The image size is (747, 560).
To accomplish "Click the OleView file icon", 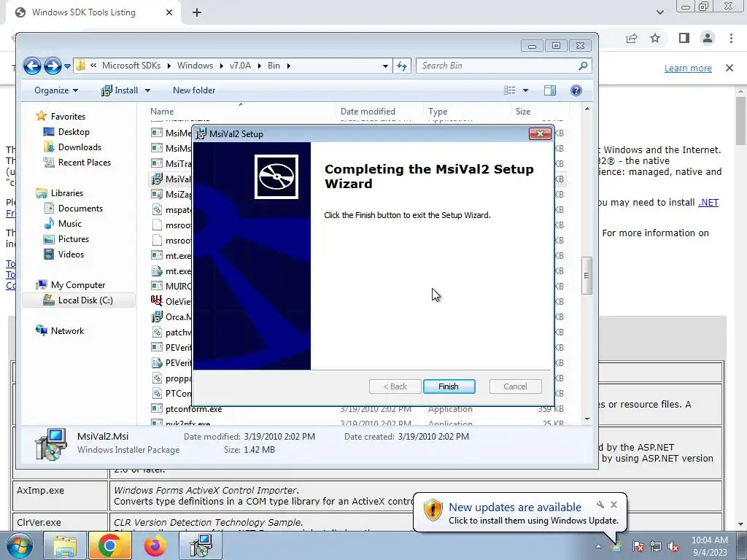I will tap(157, 301).
